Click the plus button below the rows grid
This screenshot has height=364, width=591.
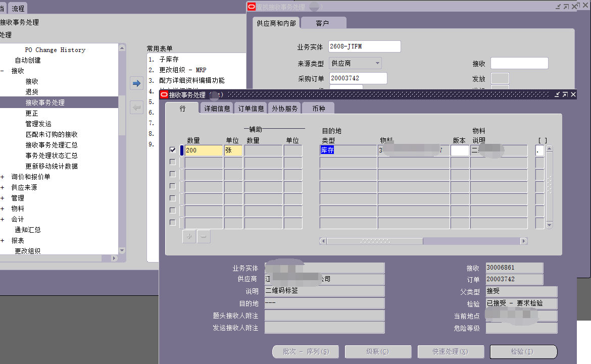tap(189, 236)
